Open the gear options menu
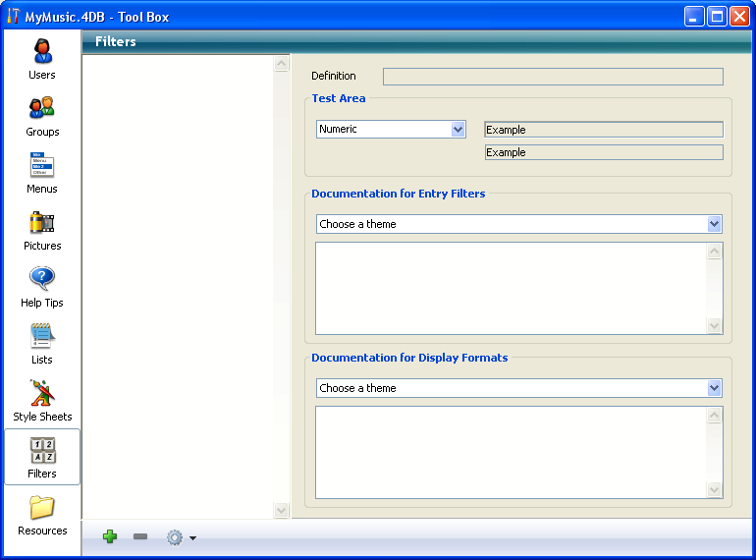The width and height of the screenshot is (756, 560). (180, 537)
